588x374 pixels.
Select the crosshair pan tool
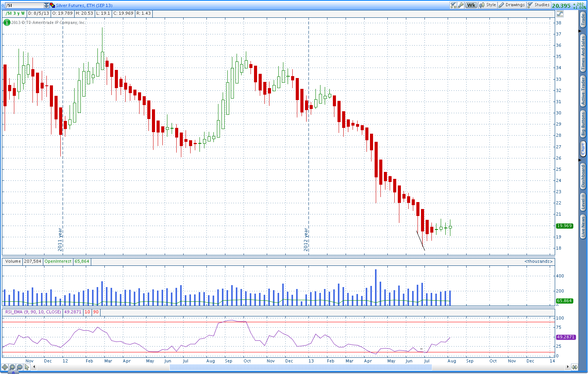click(x=5, y=367)
